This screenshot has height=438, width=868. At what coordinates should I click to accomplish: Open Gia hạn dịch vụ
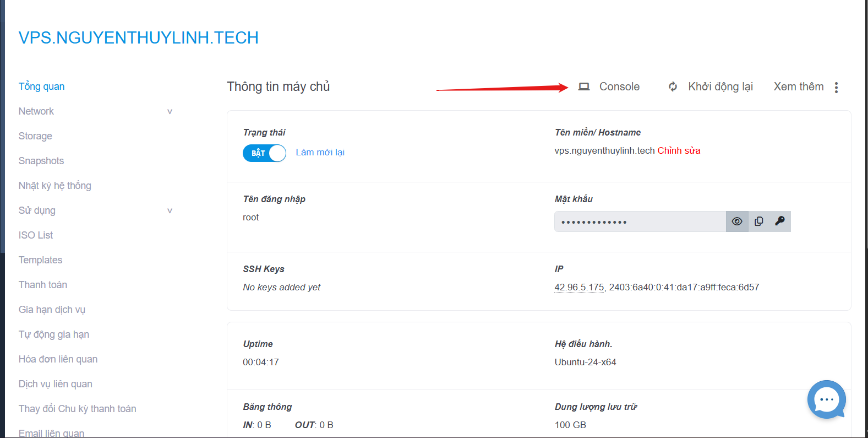coord(52,310)
